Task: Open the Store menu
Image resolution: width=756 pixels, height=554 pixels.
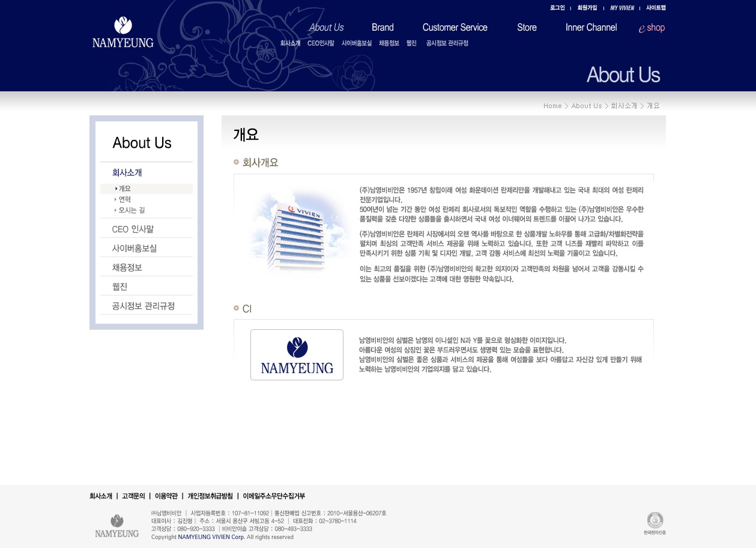Action: (527, 28)
